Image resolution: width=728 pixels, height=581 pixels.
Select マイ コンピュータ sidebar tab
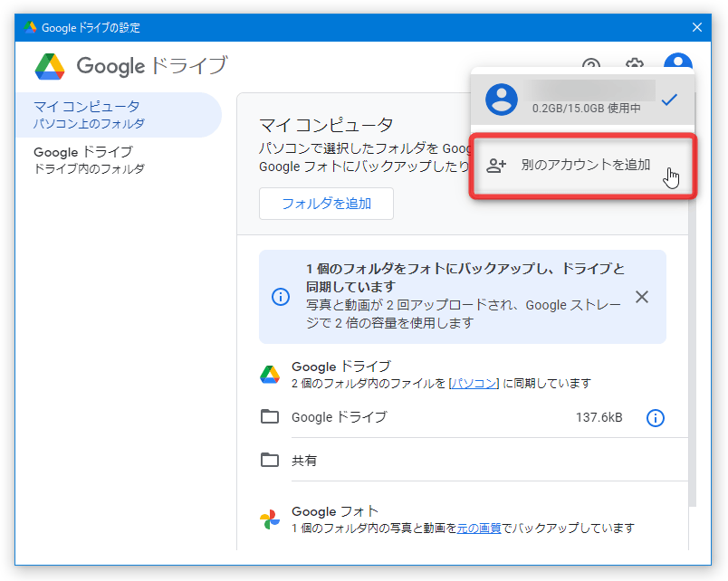119,115
